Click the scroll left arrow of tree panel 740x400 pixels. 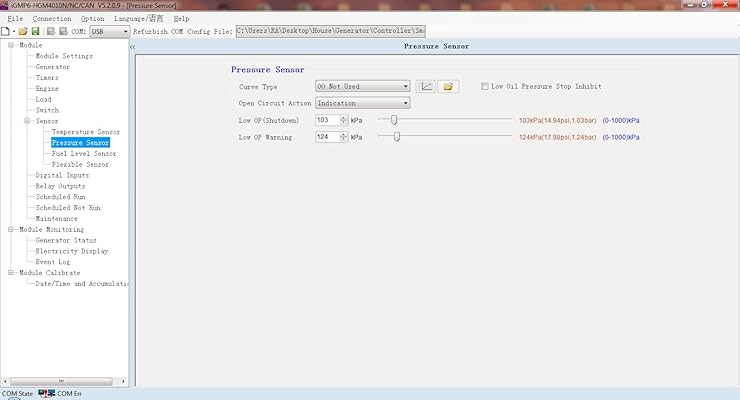pyautogui.click(x=5, y=381)
